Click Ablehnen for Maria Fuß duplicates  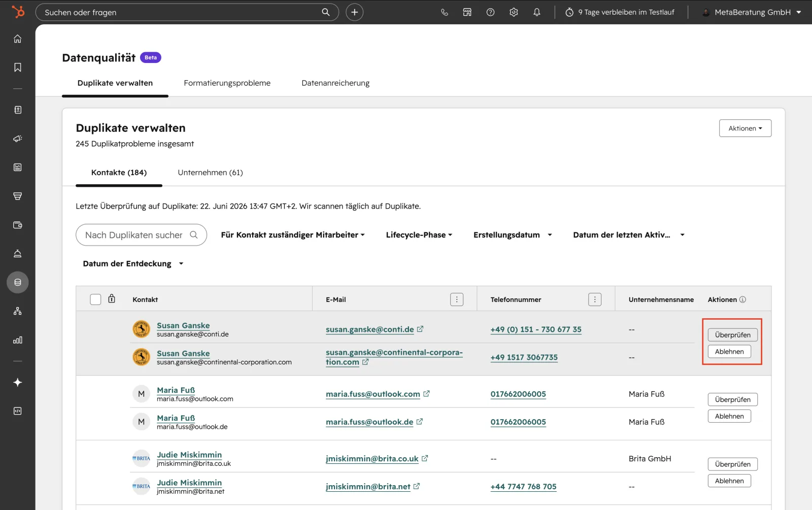[x=729, y=416]
